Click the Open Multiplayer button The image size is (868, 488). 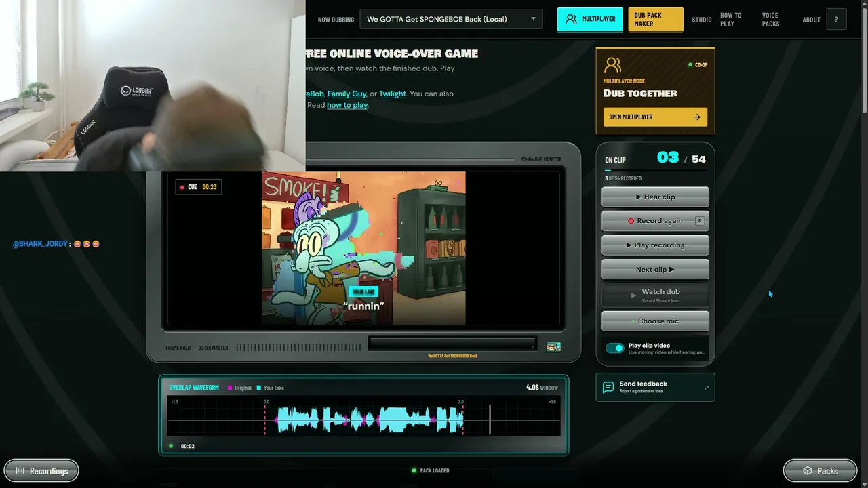pyautogui.click(x=655, y=117)
